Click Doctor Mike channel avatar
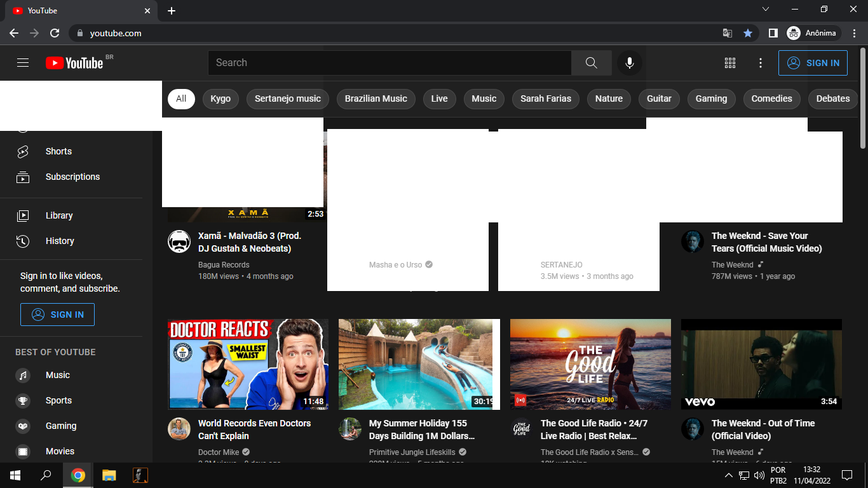The height and width of the screenshot is (488, 868). (179, 429)
